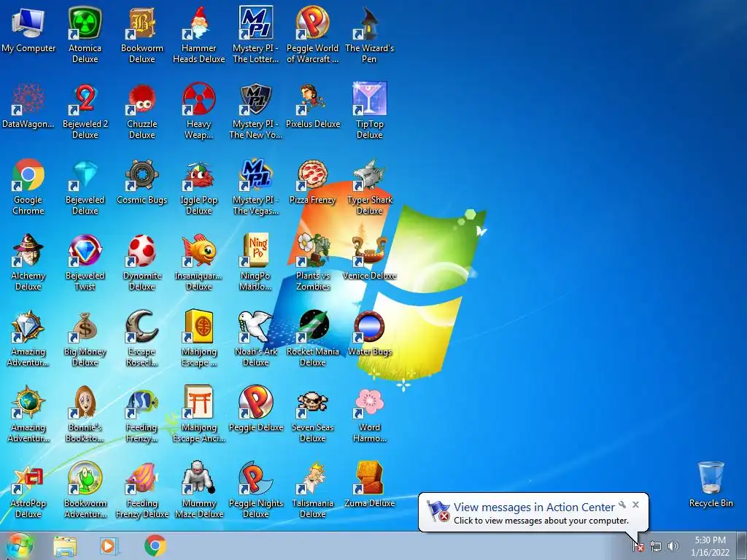747x560 pixels.
Task: Open Alchemy Deluxe shortcut
Action: [x=28, y=262]
